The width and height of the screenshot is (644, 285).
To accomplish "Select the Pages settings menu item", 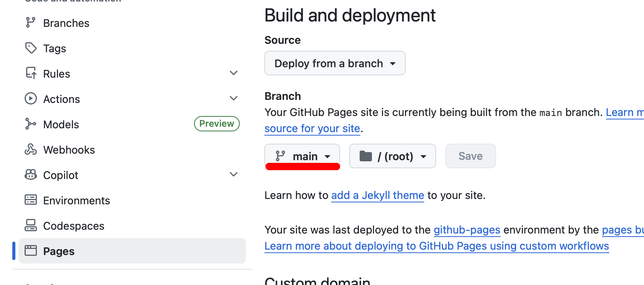I will [132, 251].
